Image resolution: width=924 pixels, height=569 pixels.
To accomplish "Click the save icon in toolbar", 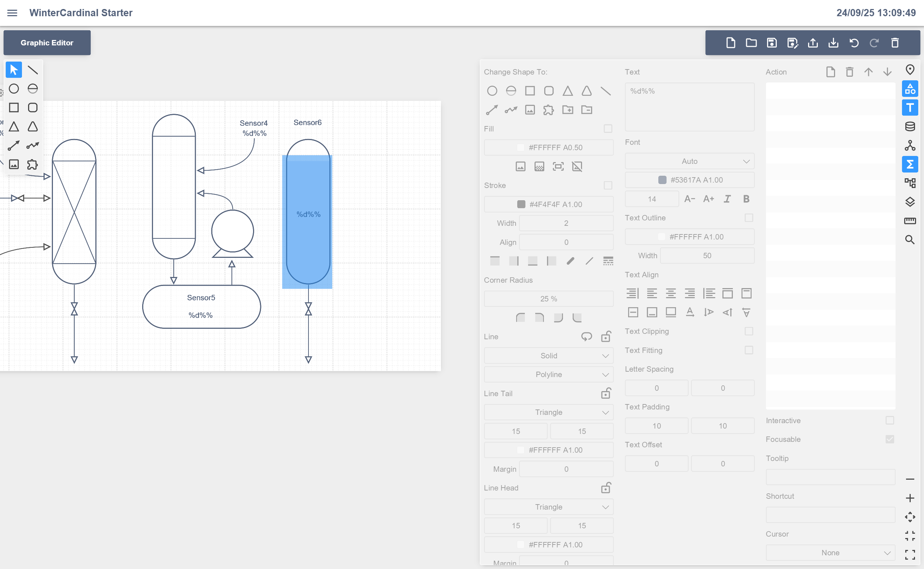I will [x=772, y=43].
